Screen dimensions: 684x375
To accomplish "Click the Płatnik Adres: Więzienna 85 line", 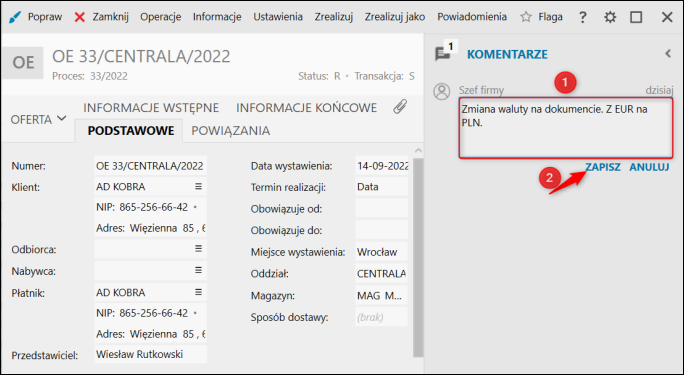I will [150, 334].
